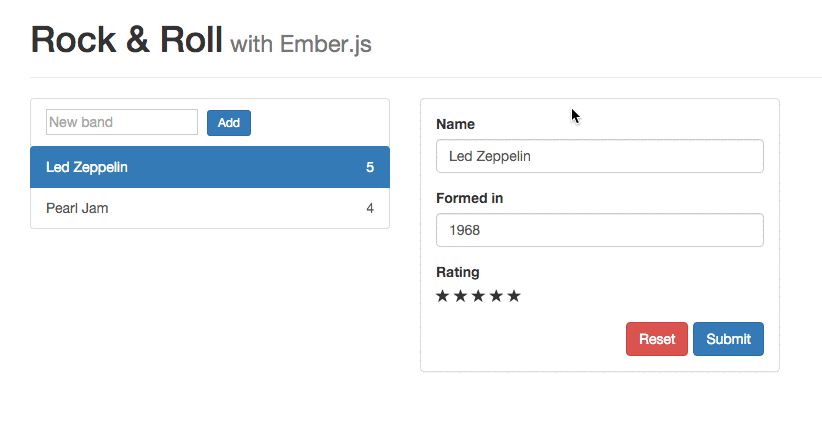Click Pearl Jam's rating number 4

(370, 208)
